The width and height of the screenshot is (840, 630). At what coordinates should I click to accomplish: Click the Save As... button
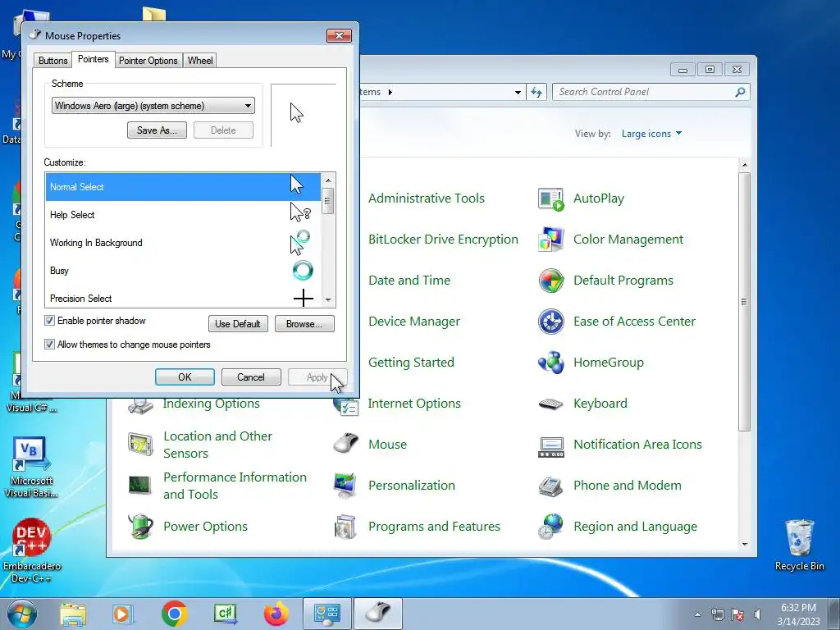pos(157,130)
